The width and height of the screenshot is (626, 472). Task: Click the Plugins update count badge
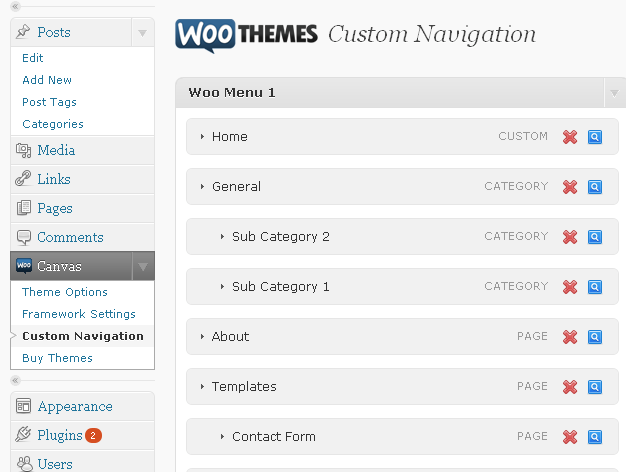coord(93,435)
